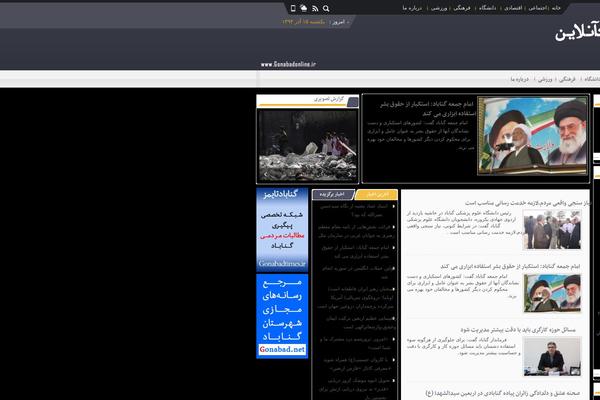Open headline نیاز سنجی واقعی مردم
Image resolution: width=600 pixels, height=400 pixels.
[x=527, y=203]
